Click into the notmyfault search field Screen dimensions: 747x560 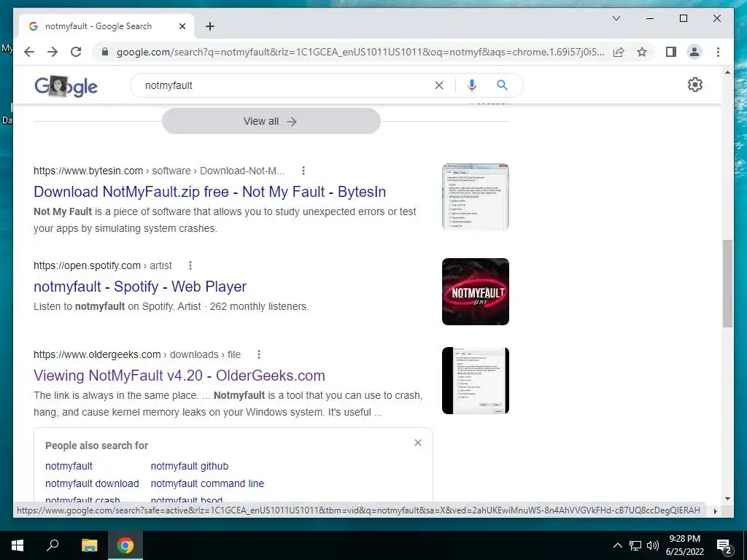[285, 85]
